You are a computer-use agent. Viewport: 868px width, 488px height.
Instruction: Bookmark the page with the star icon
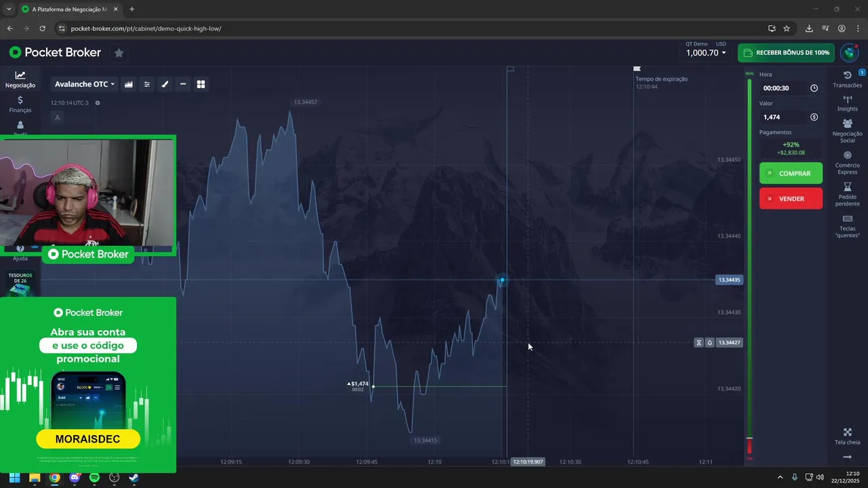[x=787, y=28]
